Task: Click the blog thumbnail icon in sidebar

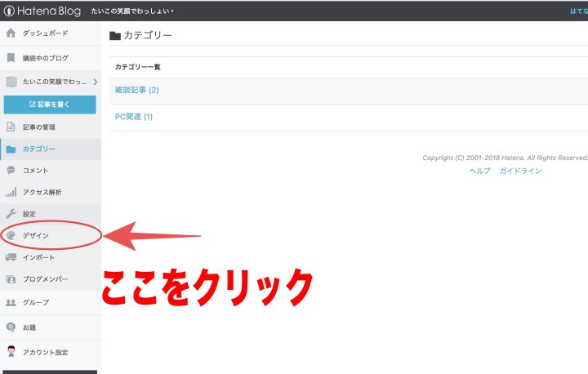Action: click(x=11, y=82)
